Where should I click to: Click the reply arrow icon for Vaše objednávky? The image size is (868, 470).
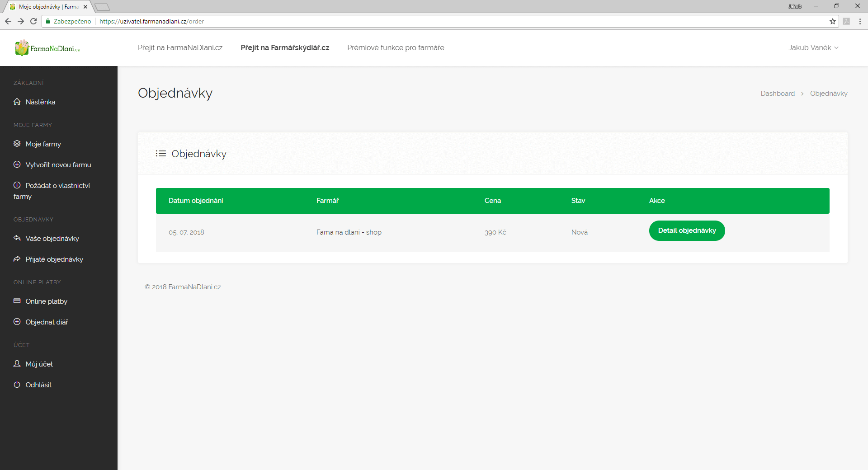click(x=17, y=238)
